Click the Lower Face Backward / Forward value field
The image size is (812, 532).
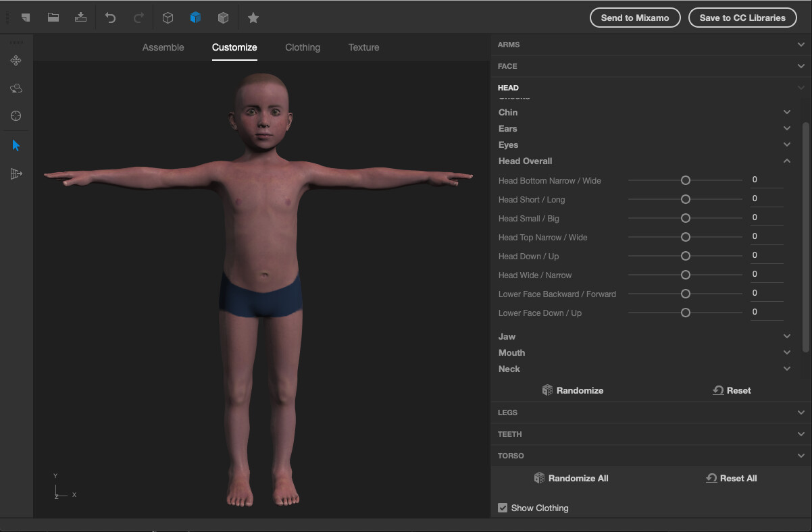[x=767, y=294]
